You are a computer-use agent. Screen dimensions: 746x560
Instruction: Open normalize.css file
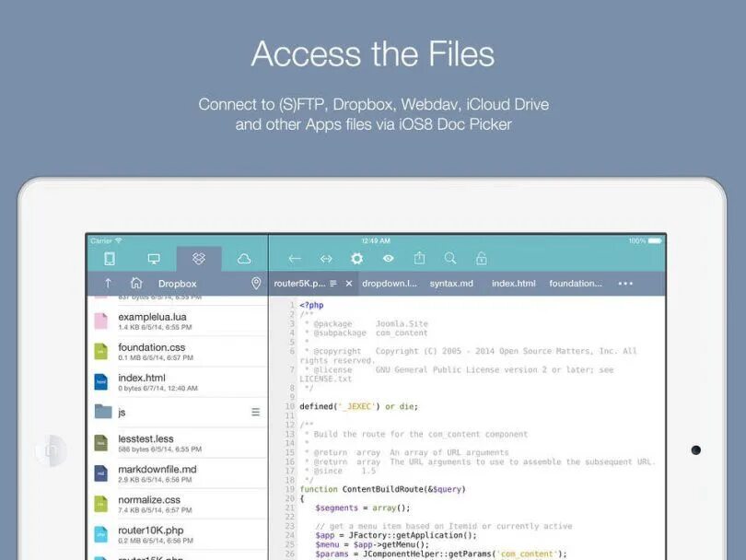point(178,504)
